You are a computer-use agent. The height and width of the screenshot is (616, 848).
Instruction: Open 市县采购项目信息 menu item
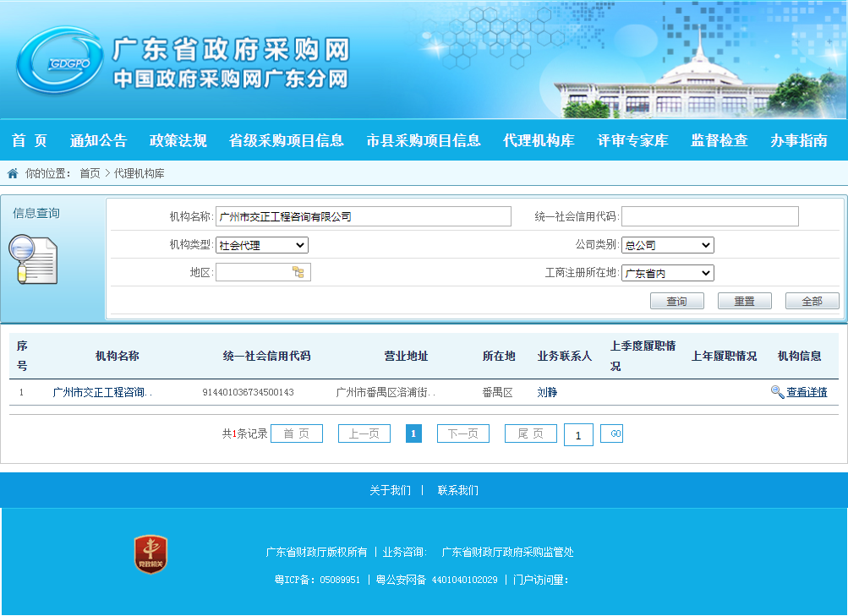click(424, 140)
